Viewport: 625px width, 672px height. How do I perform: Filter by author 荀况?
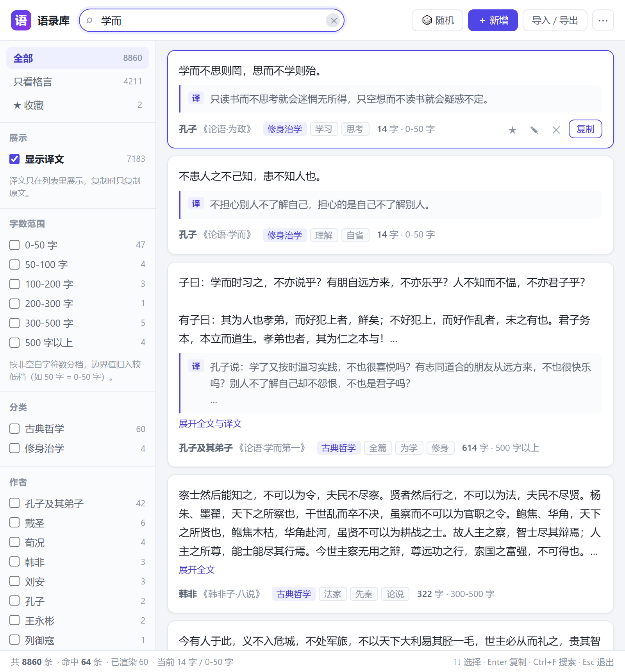pyautogui.click(x=14, y=542)
